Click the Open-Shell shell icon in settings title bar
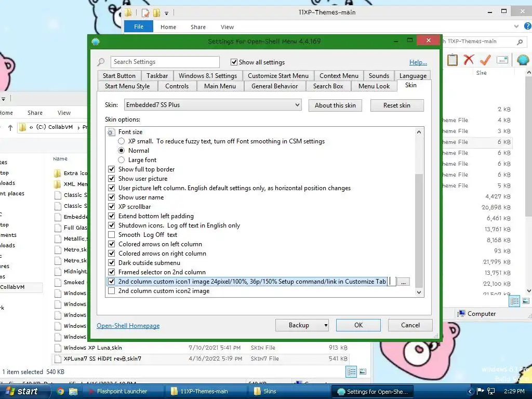Viewport: 532px width, 399px height. pyautogui.click(x=96, y=42)
